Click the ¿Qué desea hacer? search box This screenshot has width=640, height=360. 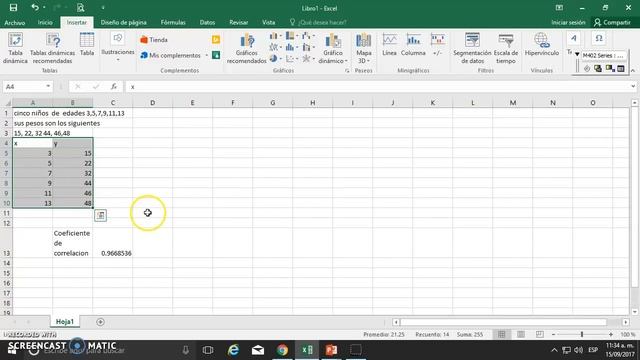coord(318,22)
